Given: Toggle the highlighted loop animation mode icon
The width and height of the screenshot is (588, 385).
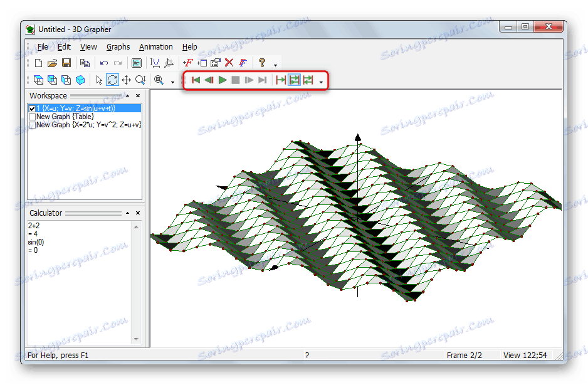Looking at the screenshot, I should 295,80.
